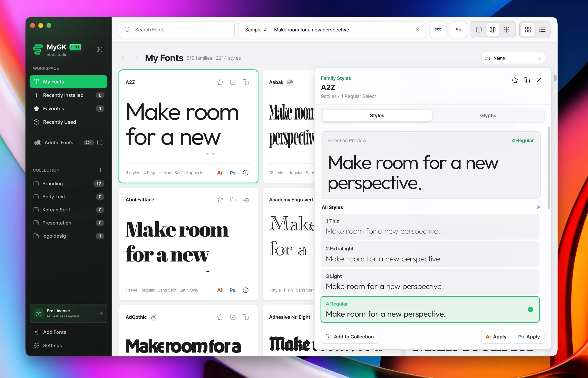
Task: Favorite the A2Z card with star icon
Action: 220,82
